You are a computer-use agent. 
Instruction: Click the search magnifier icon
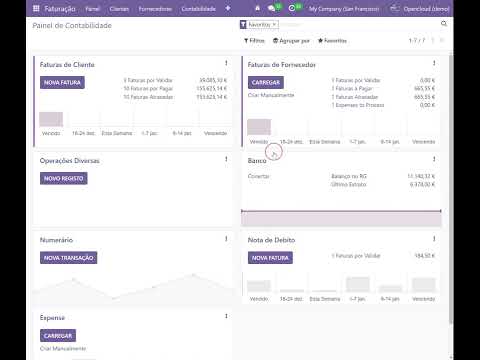coord(444,24)
